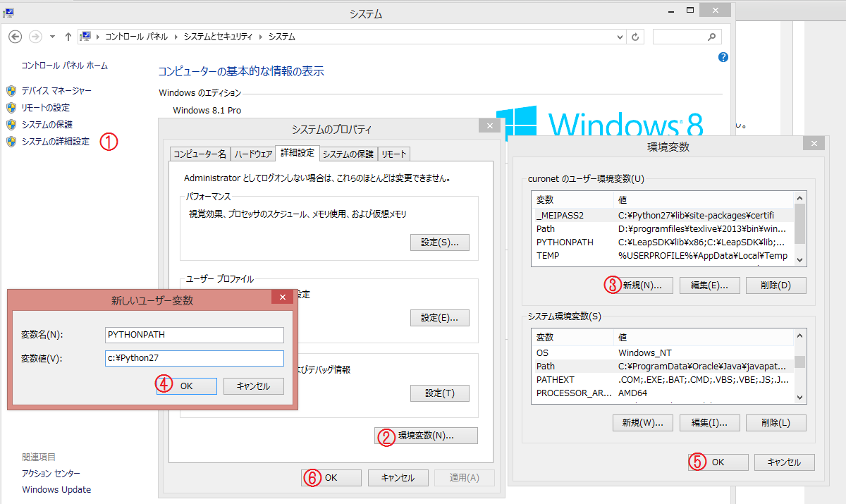Open アクション センター link

51,474
